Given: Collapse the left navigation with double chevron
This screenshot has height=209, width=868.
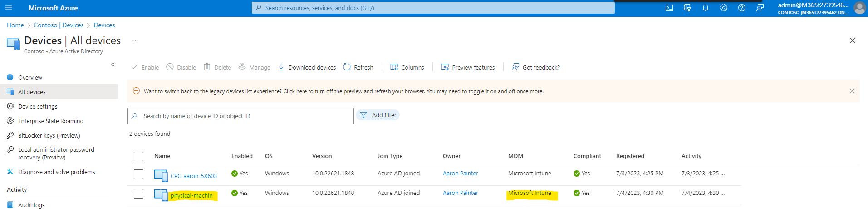Looking at the screenshot, I should 113,65.
